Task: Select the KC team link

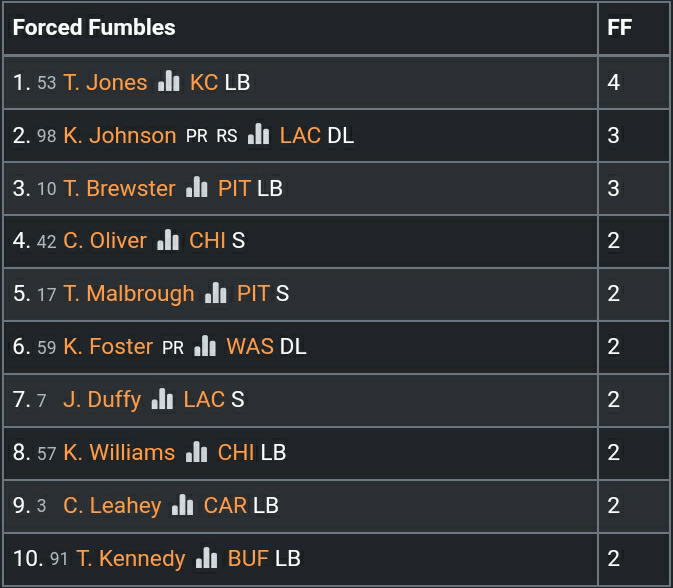Action: point(204,82)
